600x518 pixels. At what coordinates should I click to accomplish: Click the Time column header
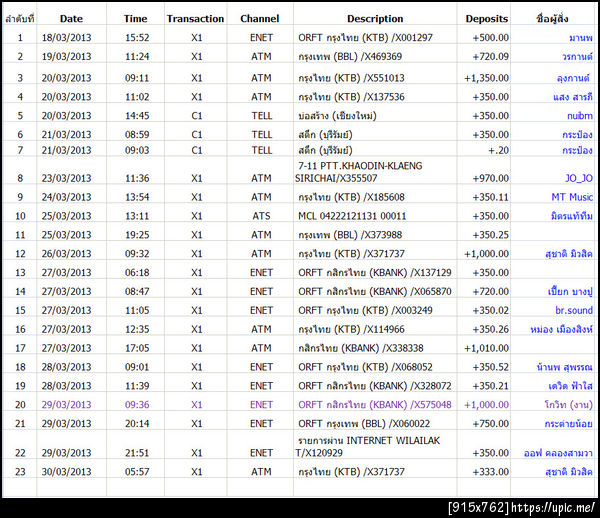135,19
